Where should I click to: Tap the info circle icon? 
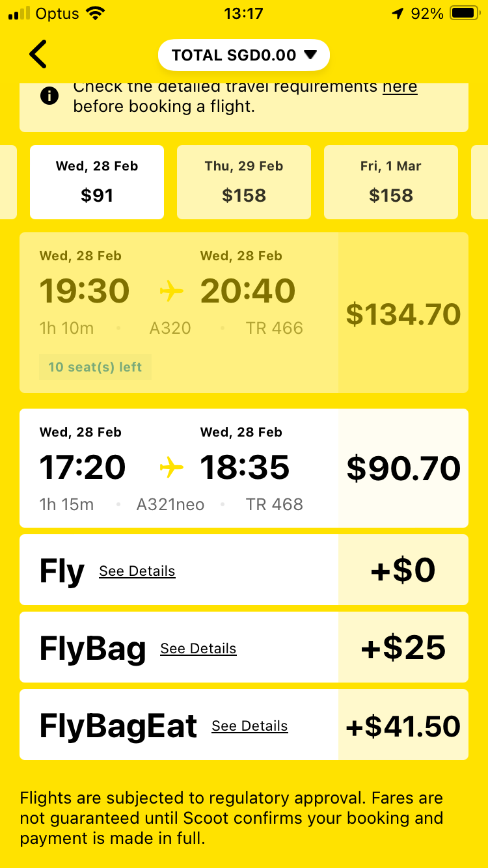[49, 96]
